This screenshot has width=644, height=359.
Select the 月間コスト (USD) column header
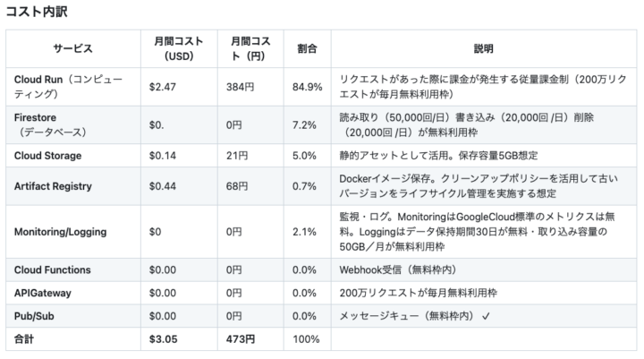click(x=180, y=48)
